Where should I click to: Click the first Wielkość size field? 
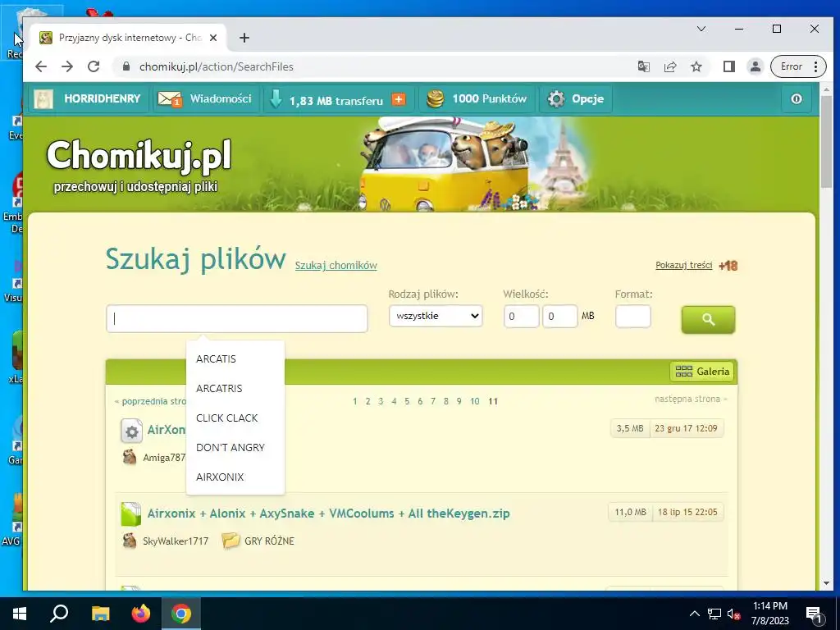click(521, 316)
